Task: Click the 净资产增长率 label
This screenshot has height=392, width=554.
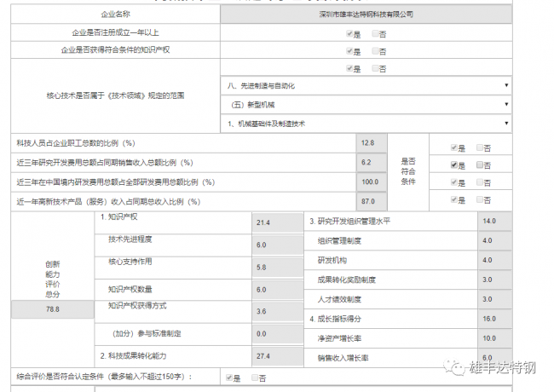Action: (x=339, y=338)
